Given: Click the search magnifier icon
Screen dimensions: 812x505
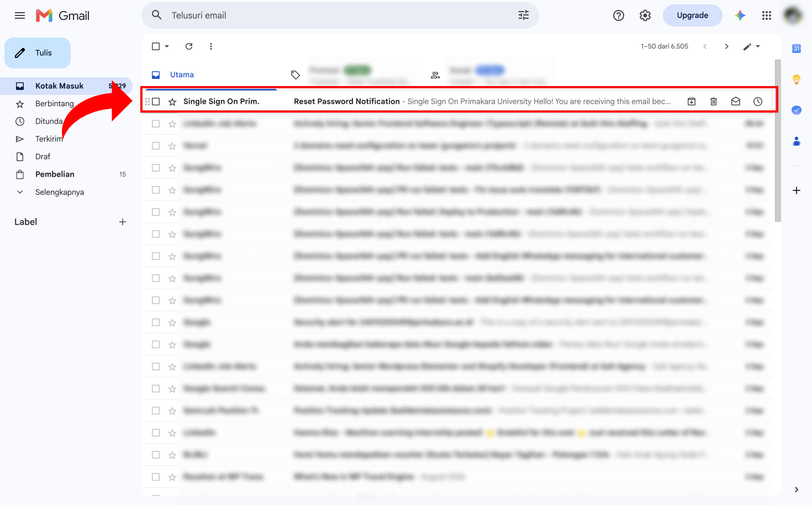Looking at the screenshot, I should pyautogui.click(x=157, y=15).
